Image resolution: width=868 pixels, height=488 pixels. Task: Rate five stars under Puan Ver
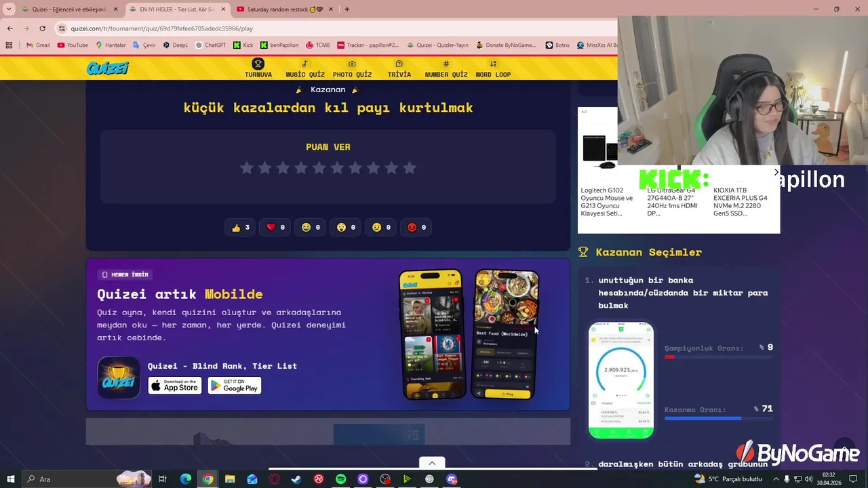[x=319, y=168]
